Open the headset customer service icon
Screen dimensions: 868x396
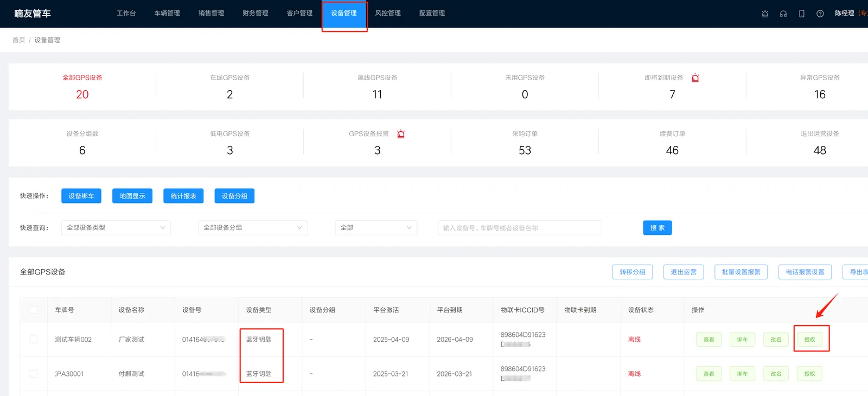click(783, 14)
